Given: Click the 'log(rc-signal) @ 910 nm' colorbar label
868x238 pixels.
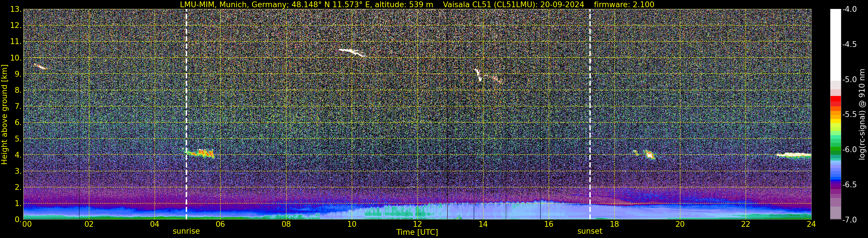Looking at the screenshot, I should (x=862, y=114).
